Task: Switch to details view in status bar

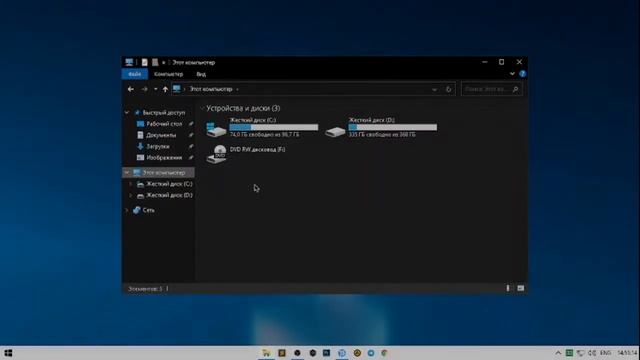Action: (x=508, y=288)
